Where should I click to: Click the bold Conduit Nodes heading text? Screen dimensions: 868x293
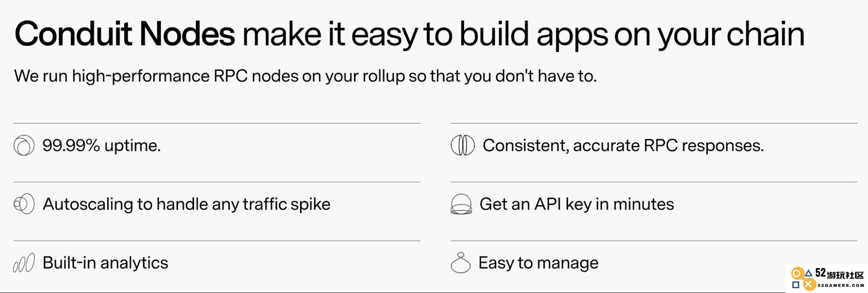point(125,34)
